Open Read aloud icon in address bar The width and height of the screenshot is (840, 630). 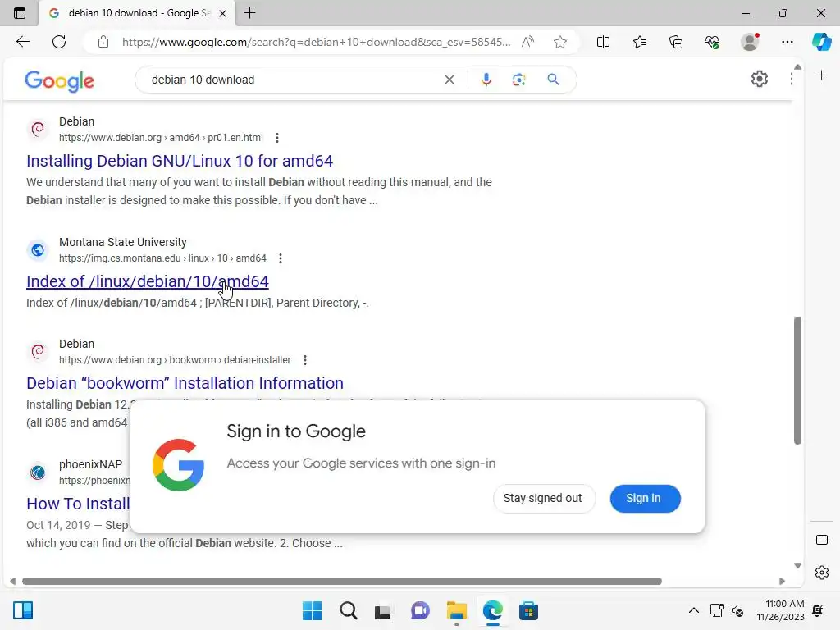click(527, 42)
